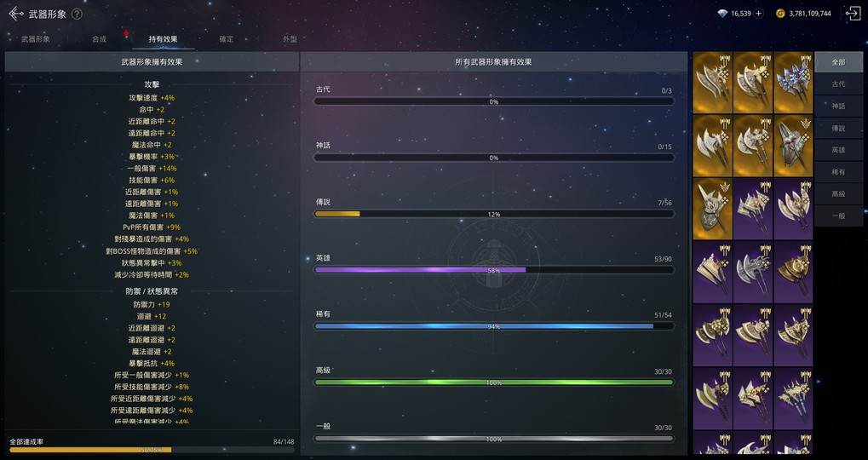This screenshot has height=460, width=868.
Task: Filter weapons by 一般 grade
Action: [839, 216]
